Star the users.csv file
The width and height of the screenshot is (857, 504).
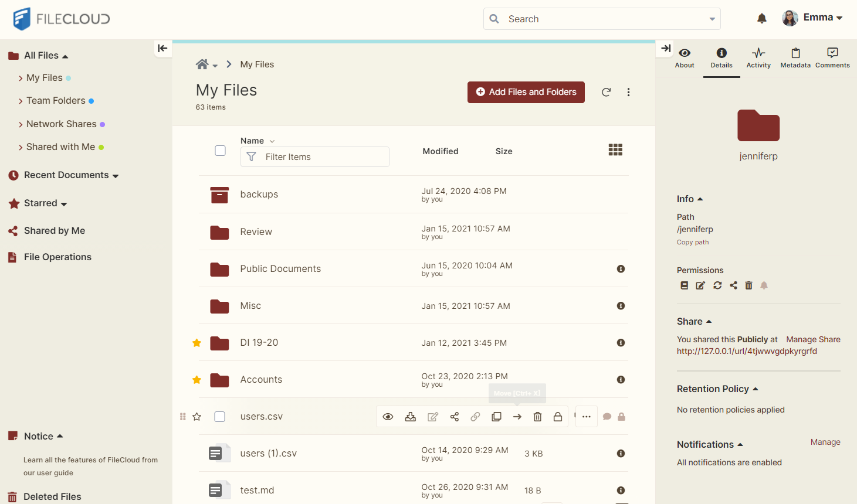click(197, 417)
